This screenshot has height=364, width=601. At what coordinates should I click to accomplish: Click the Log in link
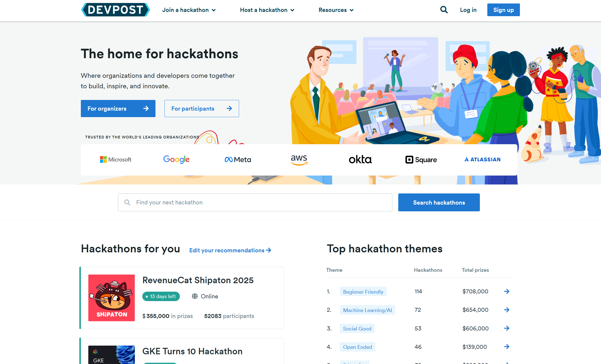pyautogui.click(x=468, y=10)
